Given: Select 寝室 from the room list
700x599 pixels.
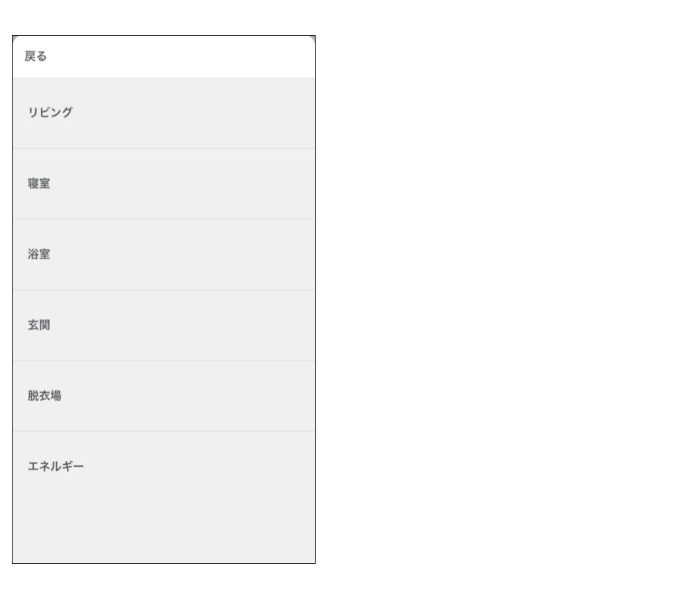Looking at the screenshot, I should (x=39, y=184).
